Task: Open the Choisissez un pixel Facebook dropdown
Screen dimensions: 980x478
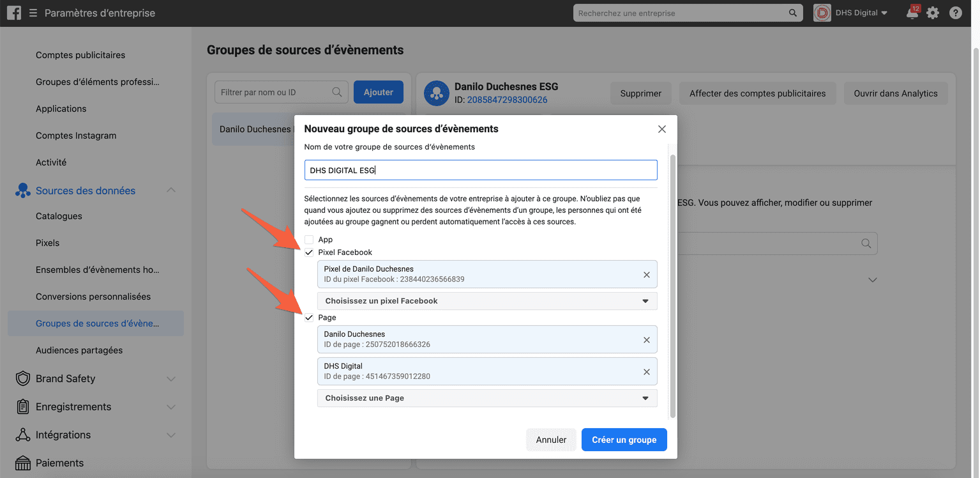Action: pyautogui.click(x=487, y=301)
